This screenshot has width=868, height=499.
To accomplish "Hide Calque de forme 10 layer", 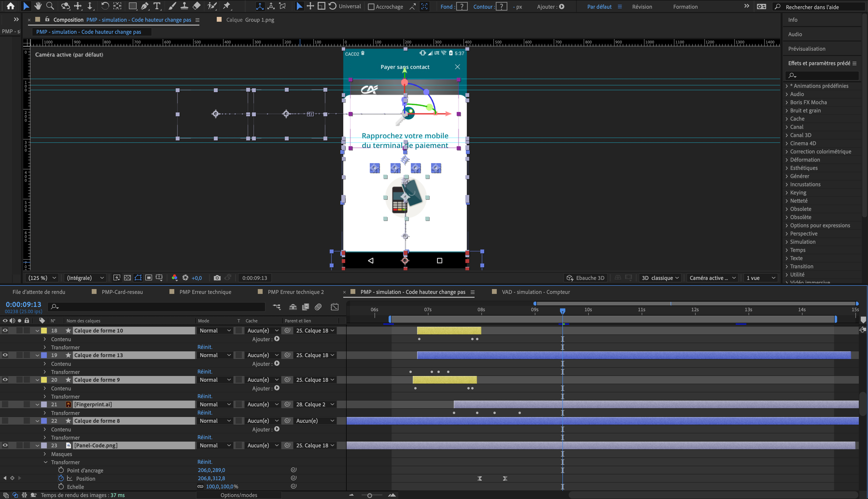I will [5, 330].
